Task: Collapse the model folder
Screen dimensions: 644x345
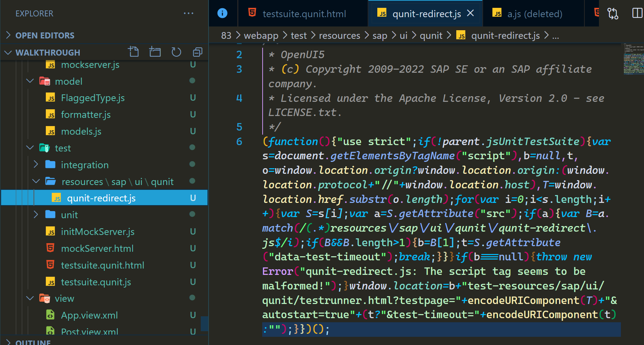Action: (x=30, y=81)
